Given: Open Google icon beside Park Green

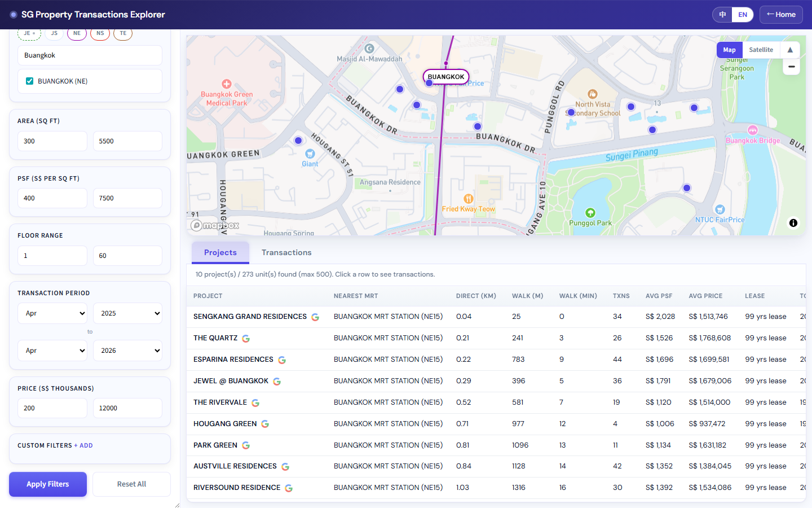Looking at the screenshot, I should 246,445.
